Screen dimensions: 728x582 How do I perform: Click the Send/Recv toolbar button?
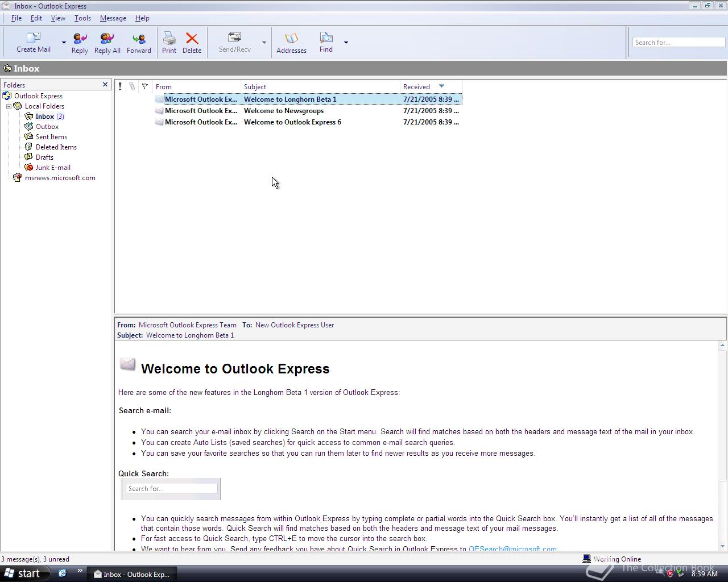click(235, 43)
